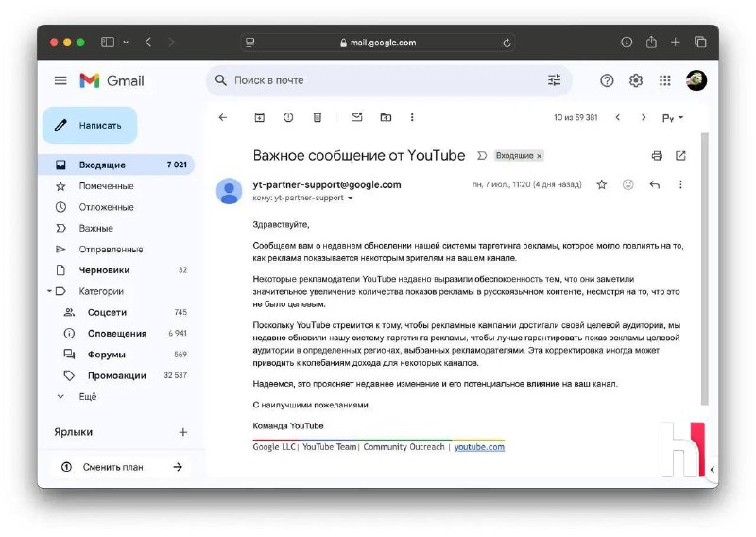
Task: Mark the email as unread
Action: pyautogui.click(x=357, y=117)
